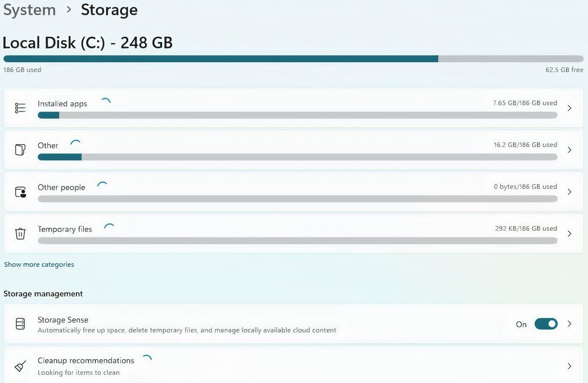Expand Installed apps with its chevron
Image resolution: width=588 pixels, height=383 pixels.
pos(569,108)
